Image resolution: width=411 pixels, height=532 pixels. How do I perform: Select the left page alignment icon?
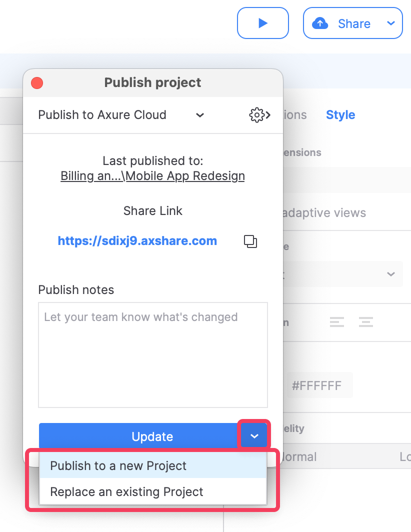tap(337, 322)
